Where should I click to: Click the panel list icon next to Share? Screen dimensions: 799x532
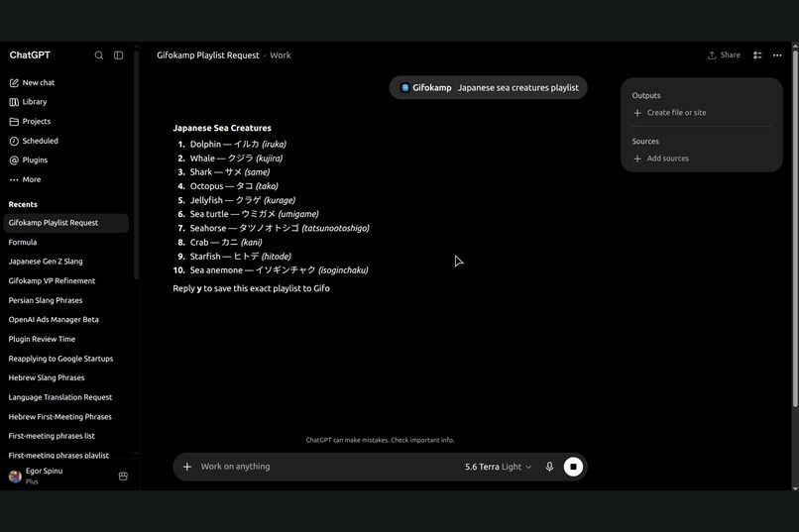(757, 54)
